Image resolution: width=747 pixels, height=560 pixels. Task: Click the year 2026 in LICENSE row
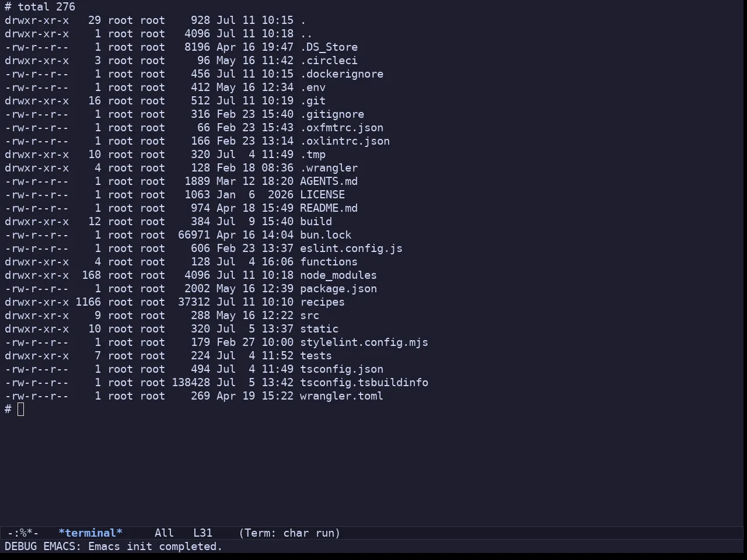pos(281,195)
